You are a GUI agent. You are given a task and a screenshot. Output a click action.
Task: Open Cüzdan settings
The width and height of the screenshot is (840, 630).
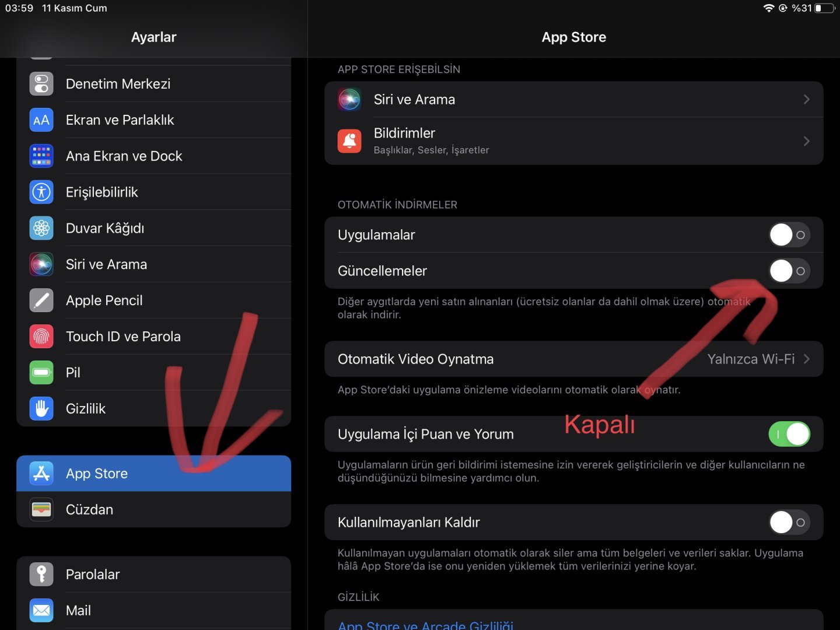pos(154,510)
